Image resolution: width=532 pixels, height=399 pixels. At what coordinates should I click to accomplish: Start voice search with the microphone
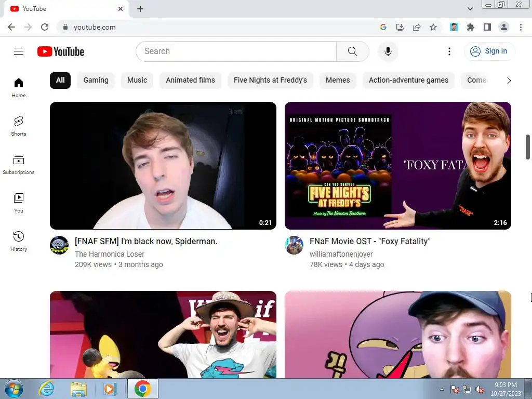388,51
